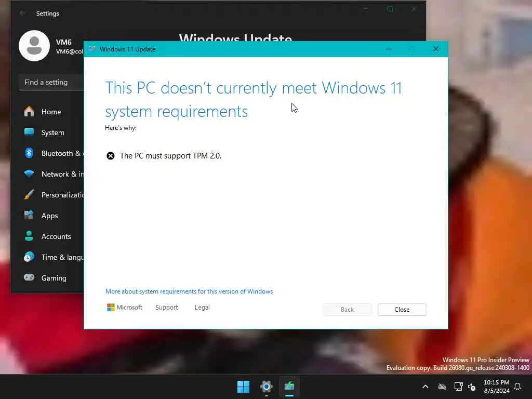Open More about system requirements link
532x399 pixels.
pyautogui.click(x=189, y=291)
